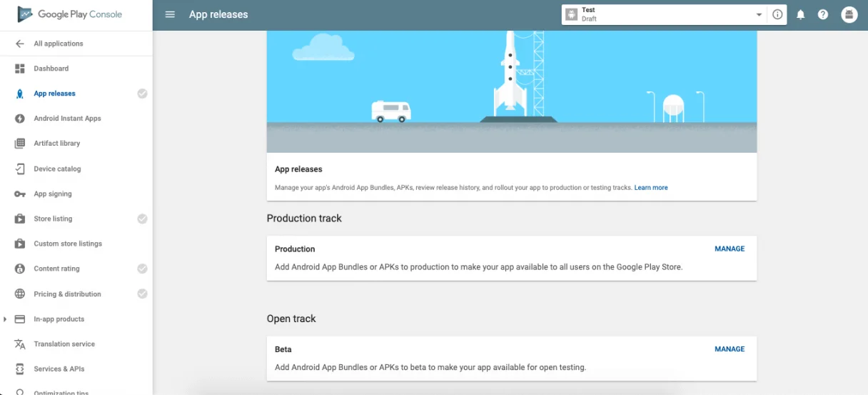This screenshot has height=395, width=868.
Task: Follow the Learn more link
Action: 651,188
